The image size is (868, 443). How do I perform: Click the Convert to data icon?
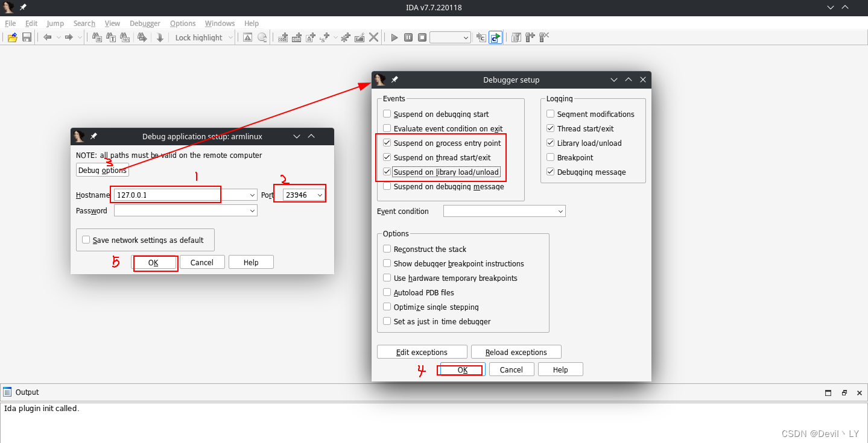click(x=297, y=37)
